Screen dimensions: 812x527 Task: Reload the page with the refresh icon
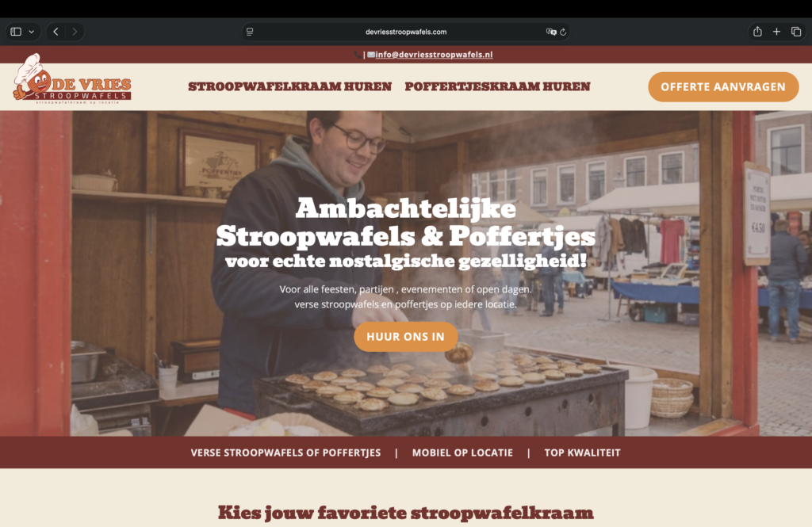pos(563,32)
